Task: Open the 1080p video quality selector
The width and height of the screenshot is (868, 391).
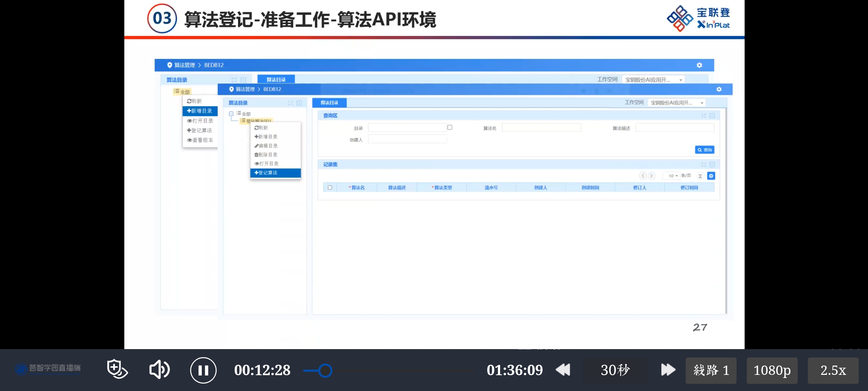Action: click(772, 371)
